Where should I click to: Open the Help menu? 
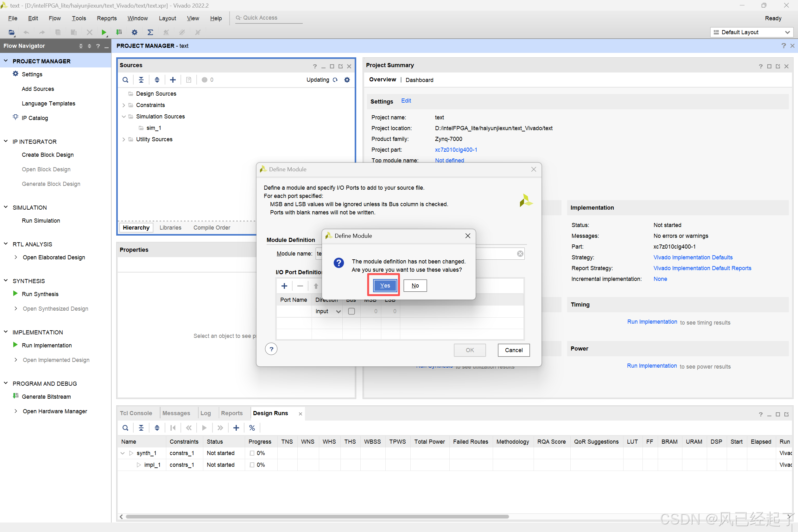216,18
